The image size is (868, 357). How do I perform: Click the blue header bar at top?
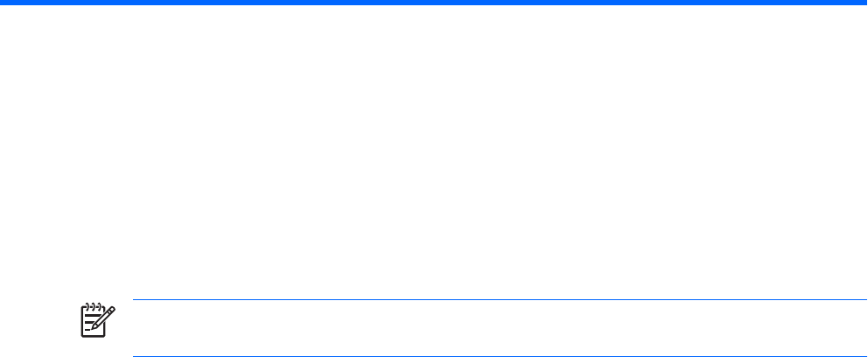[x=434, y=3]
